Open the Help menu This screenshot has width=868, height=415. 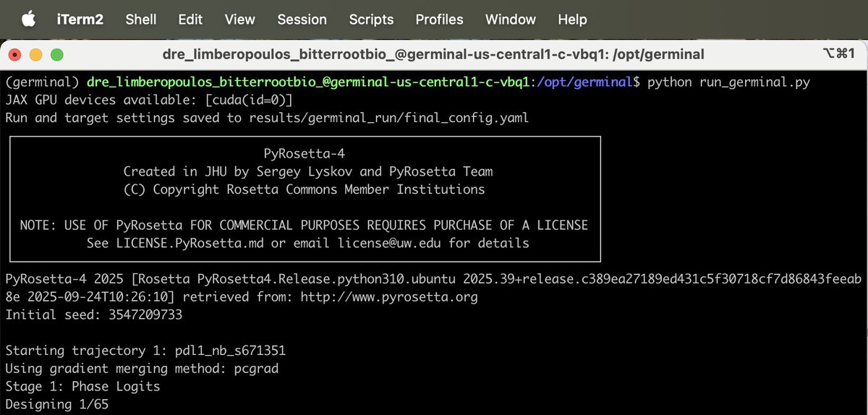(572, 20)
